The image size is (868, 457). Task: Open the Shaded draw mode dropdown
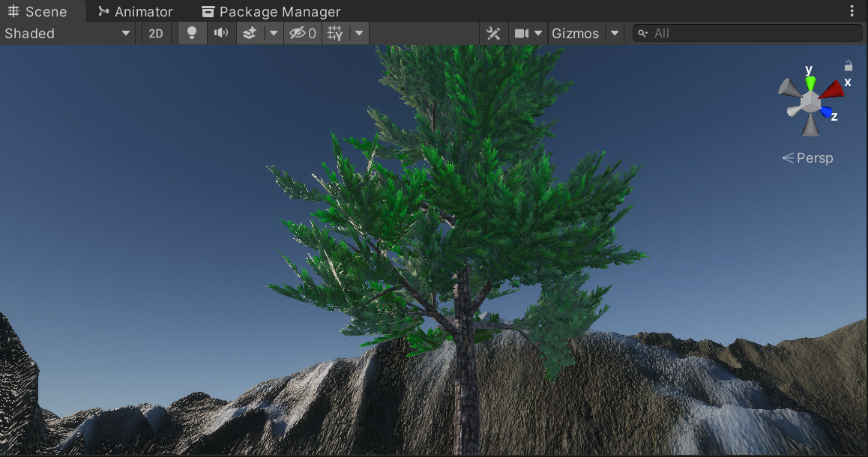point(67,33)
